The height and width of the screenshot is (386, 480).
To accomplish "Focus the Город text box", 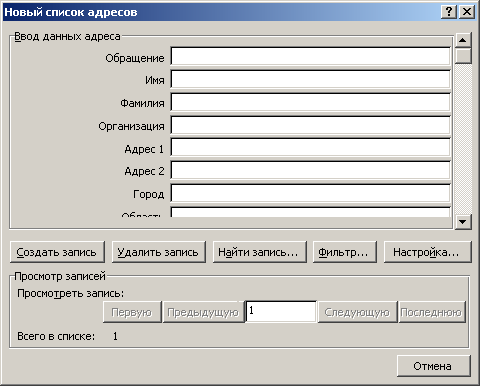I will tap(310, 194).
